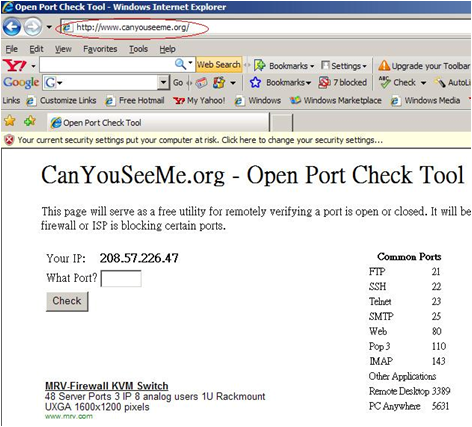
Task: Click the What Port input field
Action: point(121,279)
